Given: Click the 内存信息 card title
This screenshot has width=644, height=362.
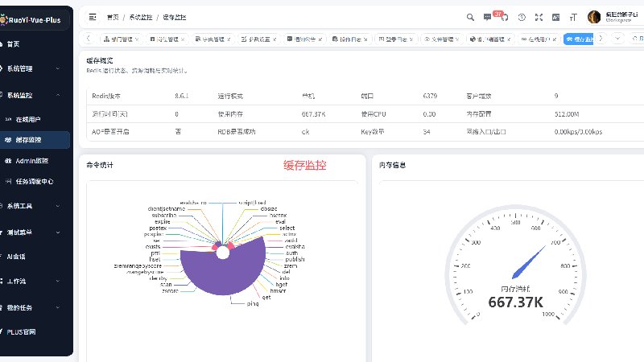Looking at the screenshot, I should [392, 165].
